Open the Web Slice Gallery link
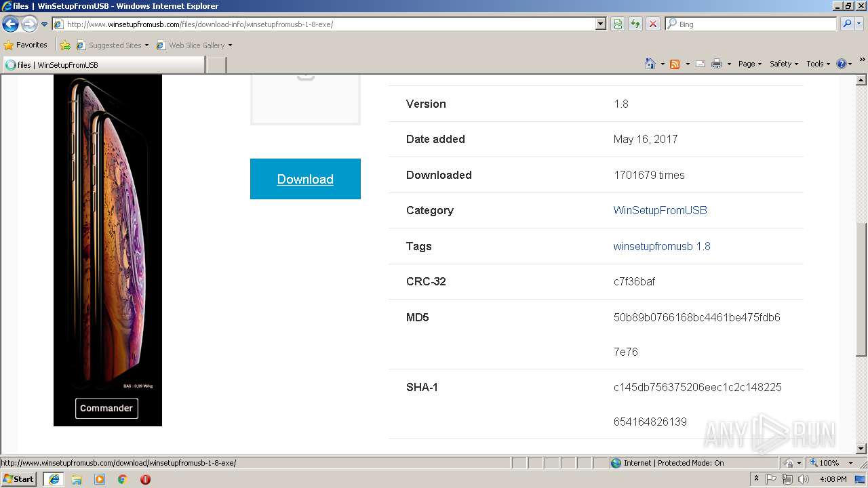The width and height of the screenshot is (868, 488). (194, 45)
